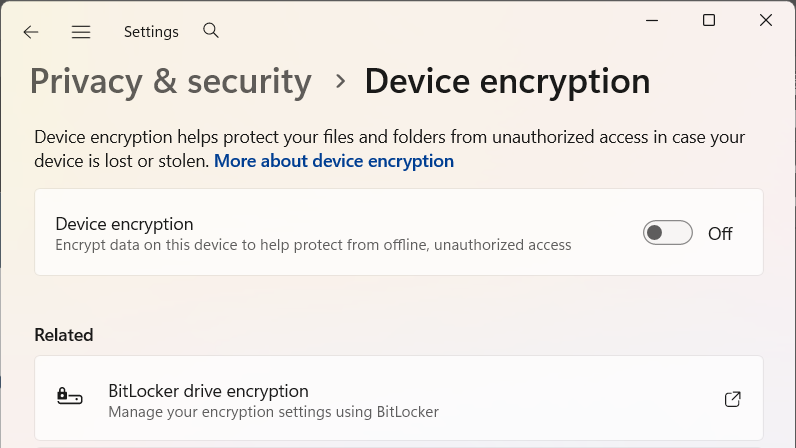Viewport: 796px width, 448px height.
Task: Open BitLocker drive encryption
Action: [208, 391]
